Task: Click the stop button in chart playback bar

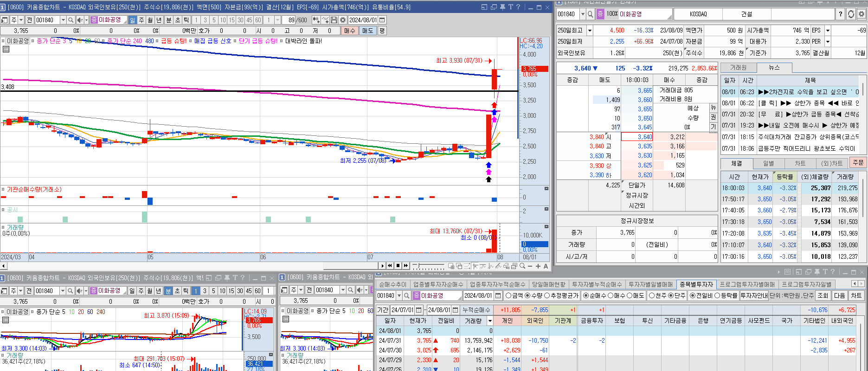Action: tap(398, 266)
